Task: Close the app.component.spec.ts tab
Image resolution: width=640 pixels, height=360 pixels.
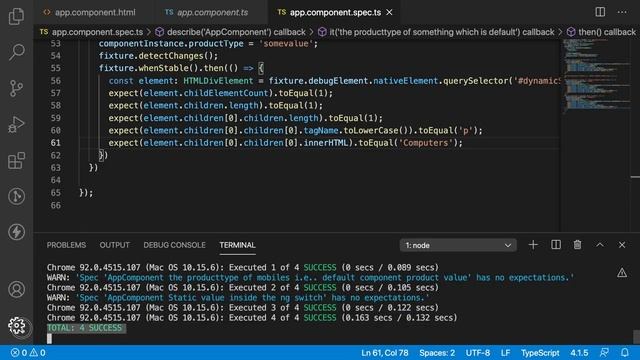Action: pyautogui.click(x=389, y=12)
